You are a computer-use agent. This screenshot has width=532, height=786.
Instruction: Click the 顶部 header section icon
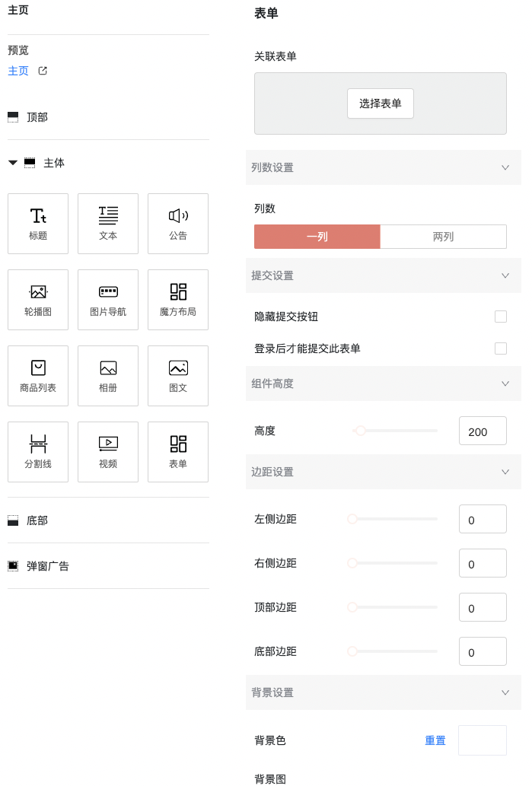(x=13, y=117)
